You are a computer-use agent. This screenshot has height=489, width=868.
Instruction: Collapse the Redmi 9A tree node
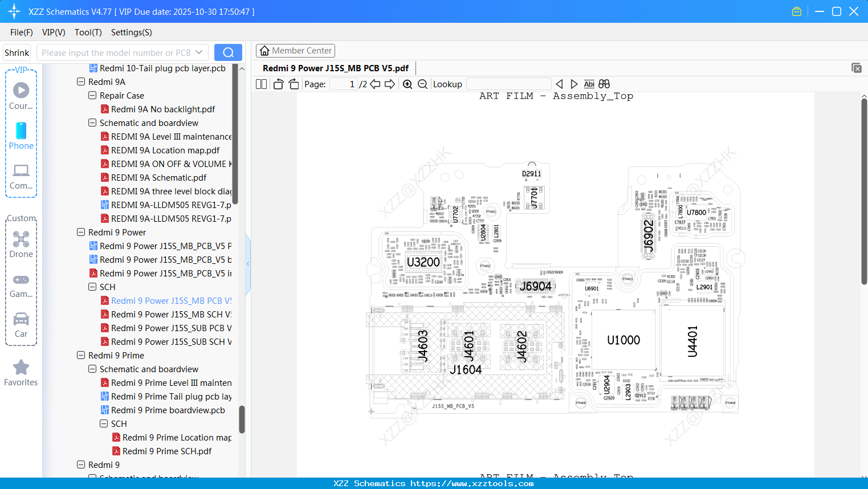pyautogui.click(x=81, y=81)
